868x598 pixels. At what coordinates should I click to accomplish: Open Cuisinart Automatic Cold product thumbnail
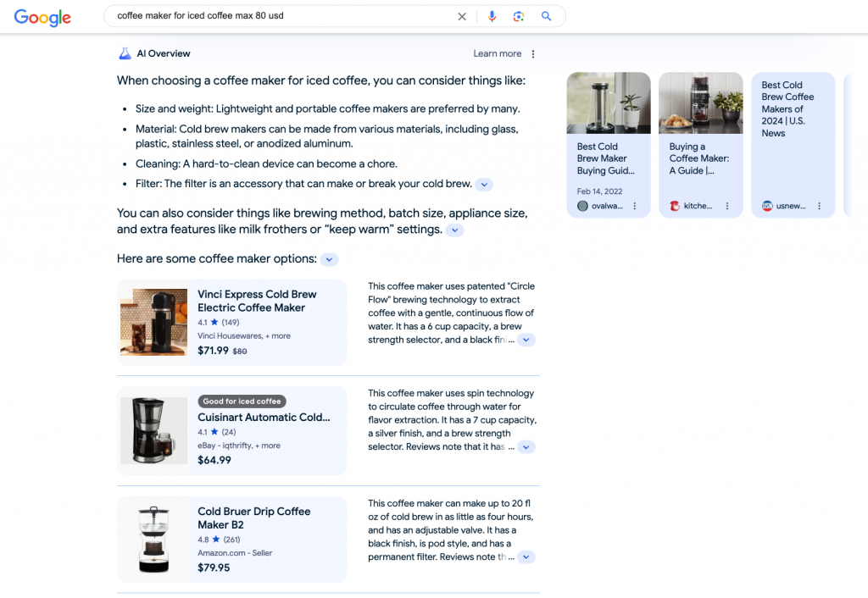(154, 430)
